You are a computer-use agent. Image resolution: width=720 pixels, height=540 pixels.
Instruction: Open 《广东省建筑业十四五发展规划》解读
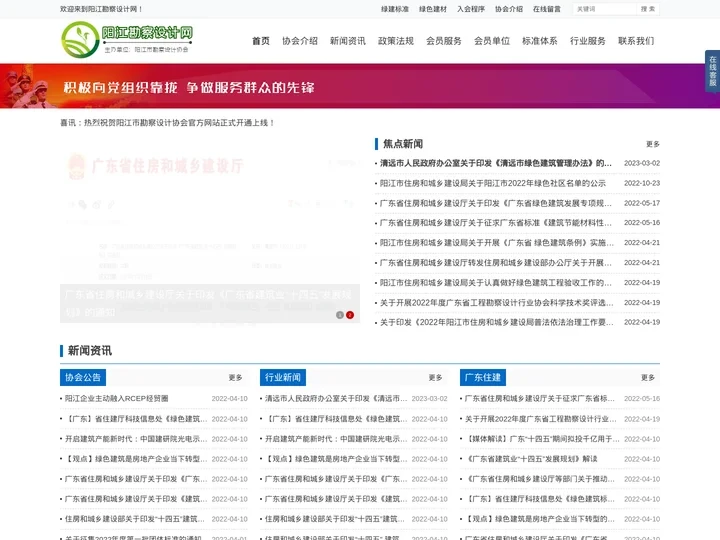531,459
